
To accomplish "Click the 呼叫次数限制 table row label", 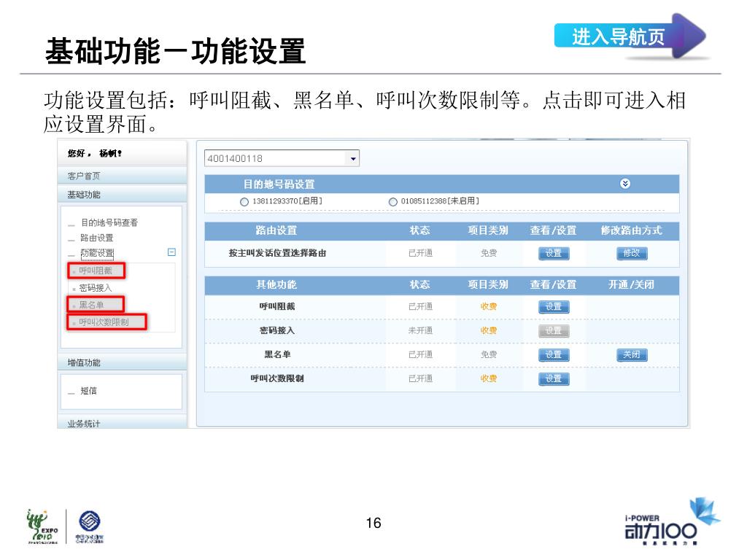I will click(277, 379).
